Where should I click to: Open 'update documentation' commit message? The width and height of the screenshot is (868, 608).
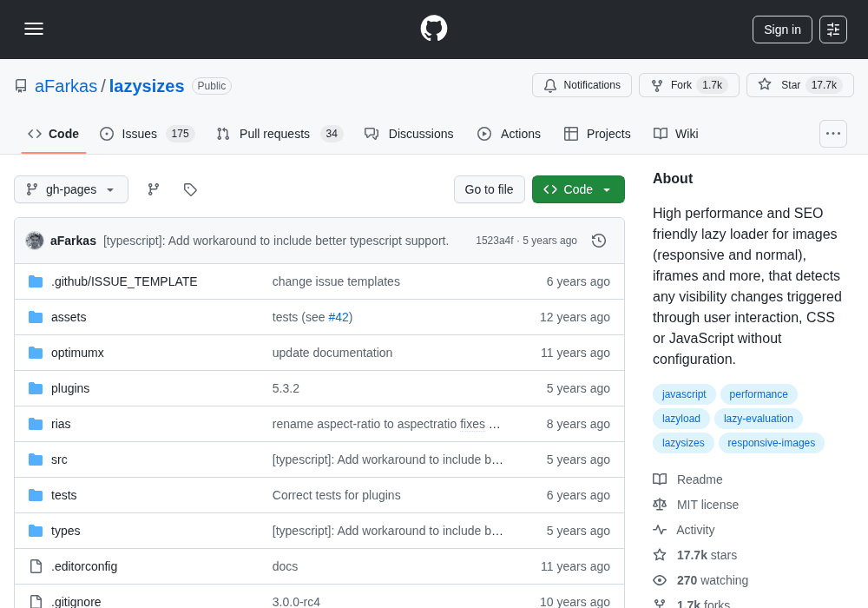click(332, 353)
